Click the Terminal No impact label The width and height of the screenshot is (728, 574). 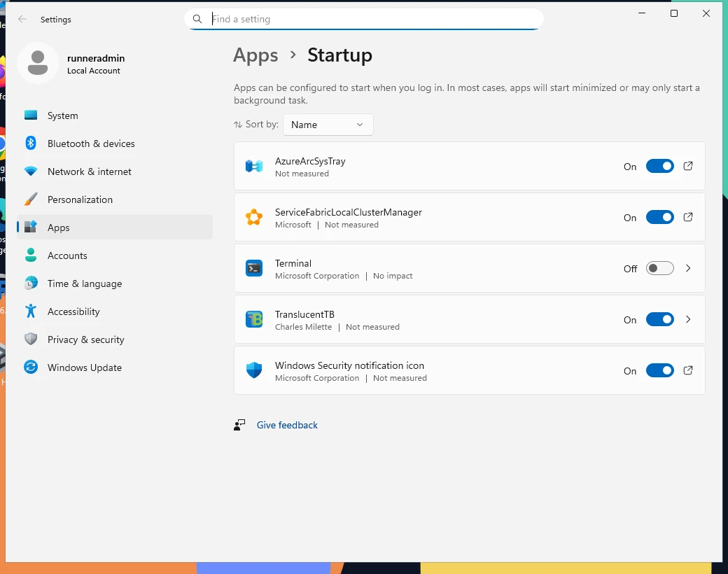(x=393, y=276)
